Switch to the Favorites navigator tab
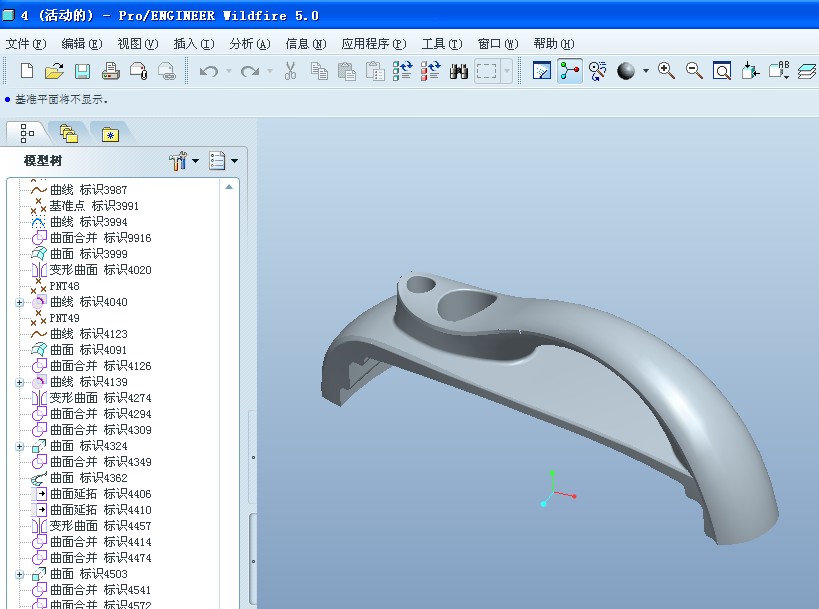The height and width of the screenshot is (609, 819). [x=110, y=135]
